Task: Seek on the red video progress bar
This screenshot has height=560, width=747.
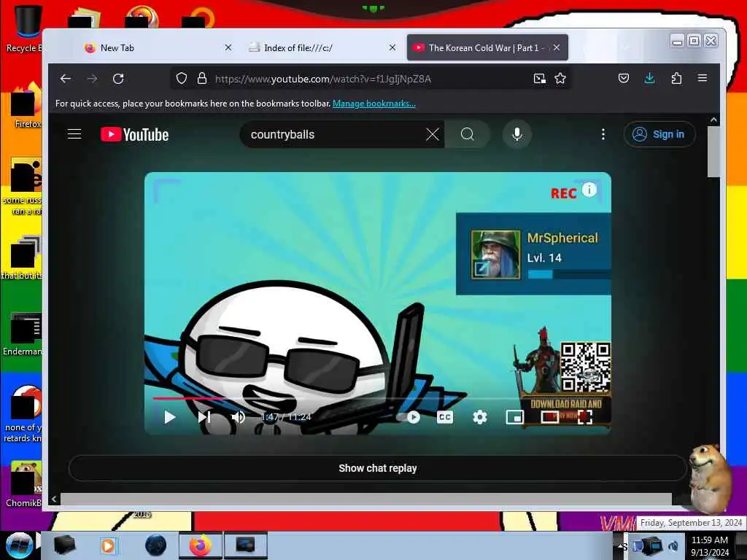Action: 378,398
